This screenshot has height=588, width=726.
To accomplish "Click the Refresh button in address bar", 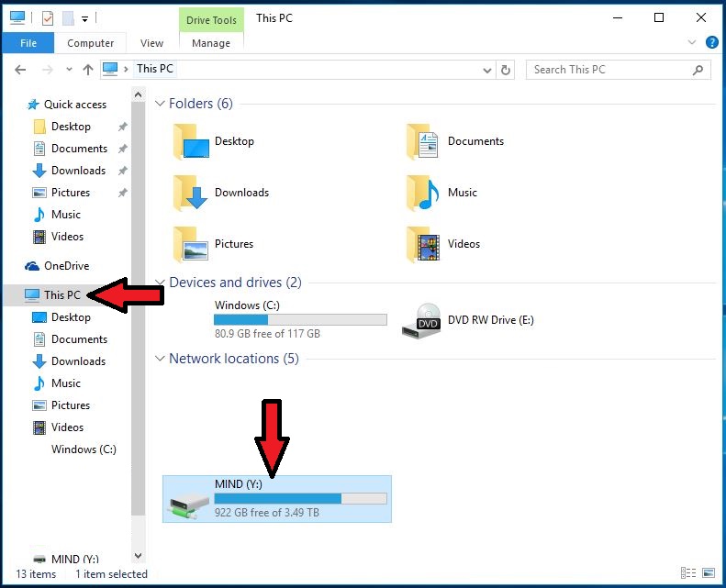I will click(506, 70).
